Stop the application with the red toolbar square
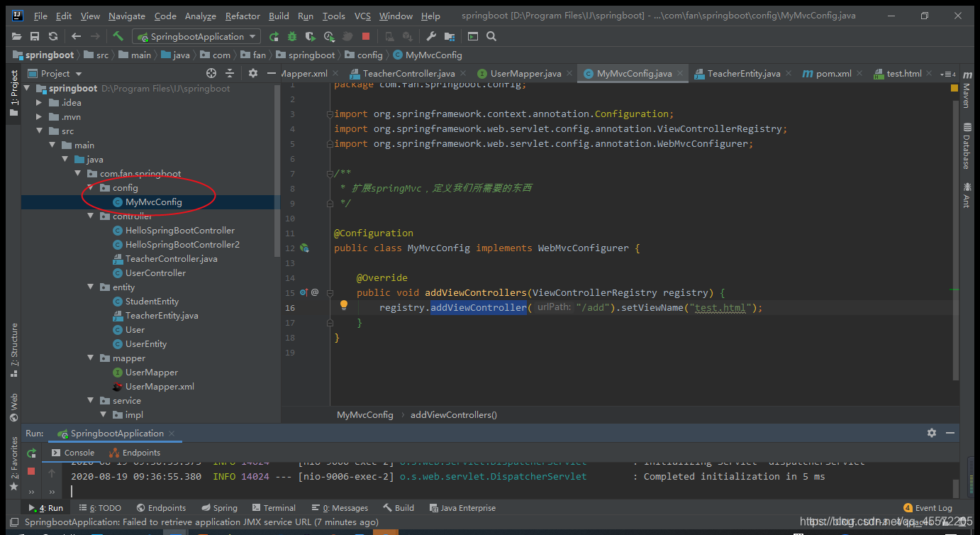980x535 pixels. pyautogui.click(x=366, y=36)
